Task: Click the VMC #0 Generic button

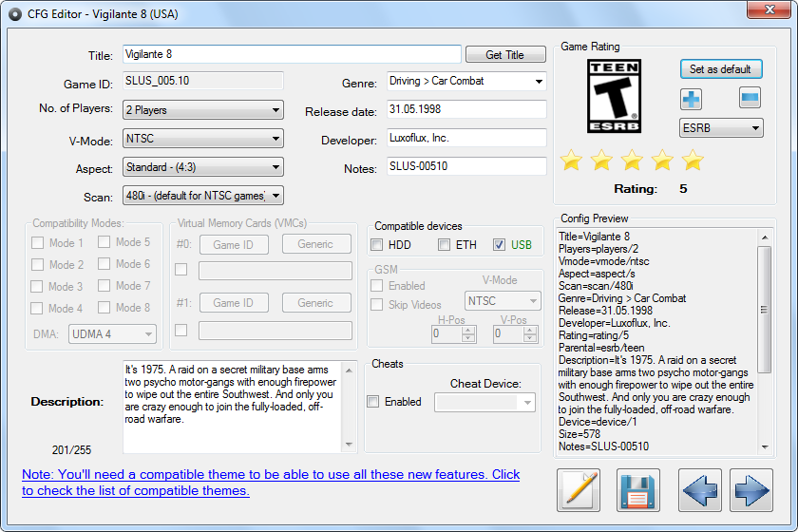Action: pos(316,244)
